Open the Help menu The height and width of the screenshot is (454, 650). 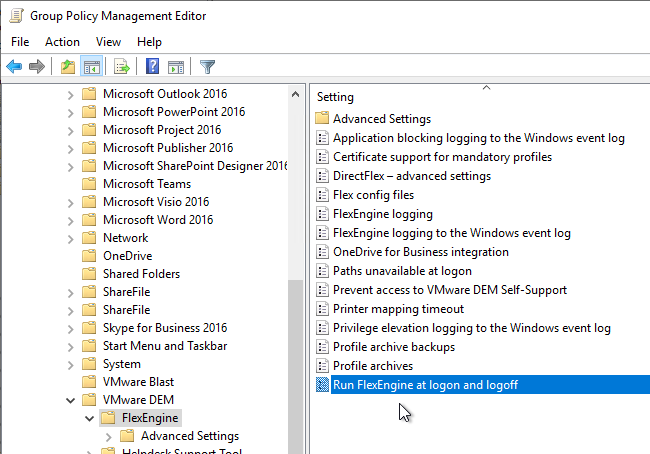[149, 42]
